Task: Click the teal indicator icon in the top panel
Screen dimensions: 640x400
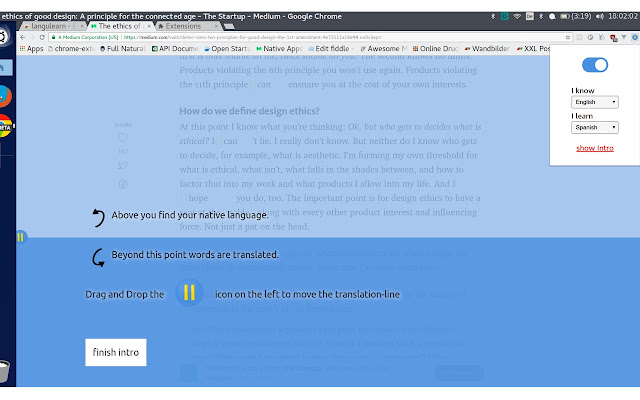Action: [505, 16]
